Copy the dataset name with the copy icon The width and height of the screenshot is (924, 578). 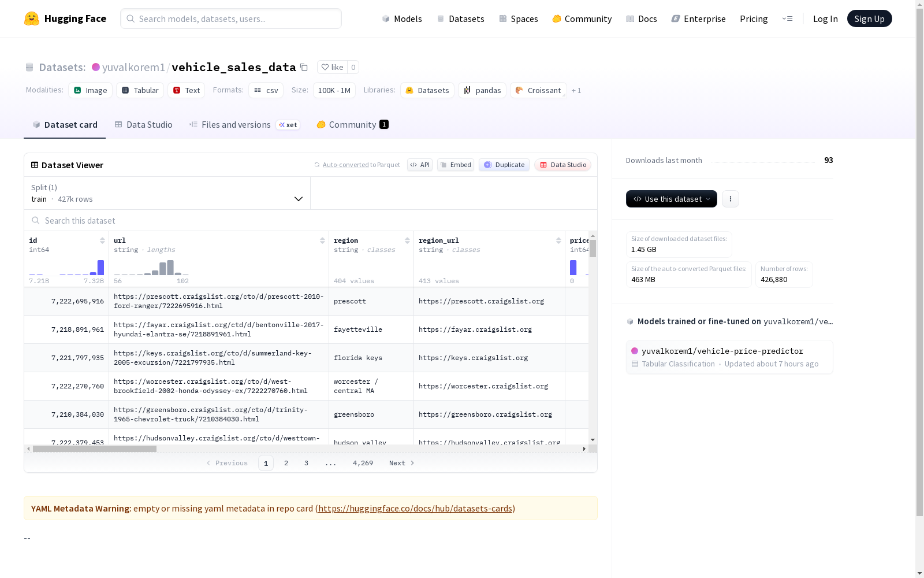(x=304, y=67)
